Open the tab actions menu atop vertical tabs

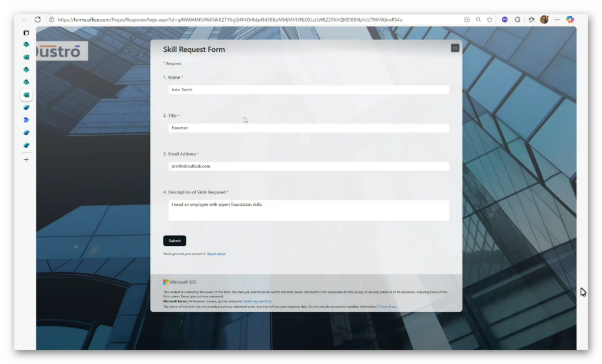(x=26, y=33)
